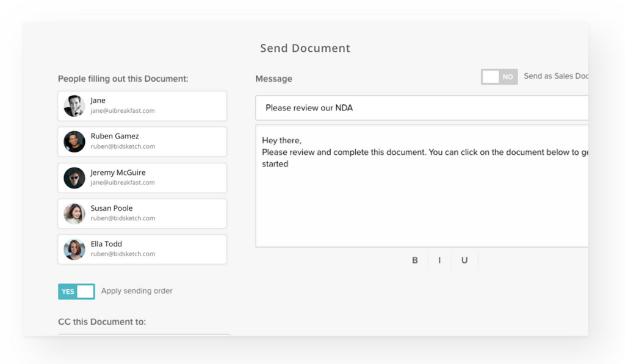Click Jane's profile avatar
Image resolution: width=625 pixels, height=364 pixels.
click(74, 105)
